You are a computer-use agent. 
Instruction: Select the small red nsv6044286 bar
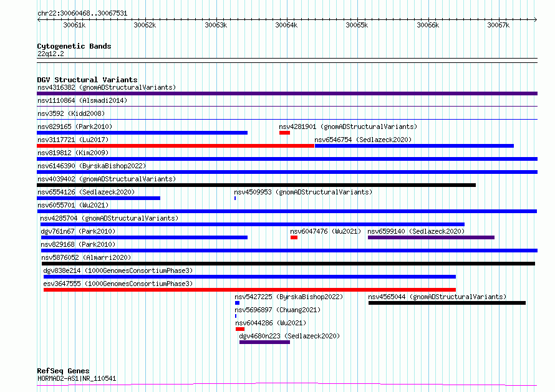click(x=240, y=329)
